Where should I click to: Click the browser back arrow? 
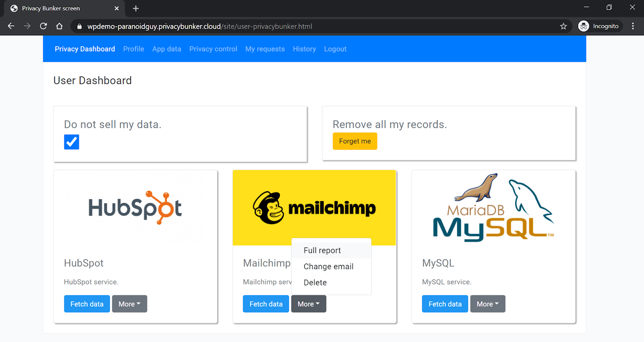[11, 26]
